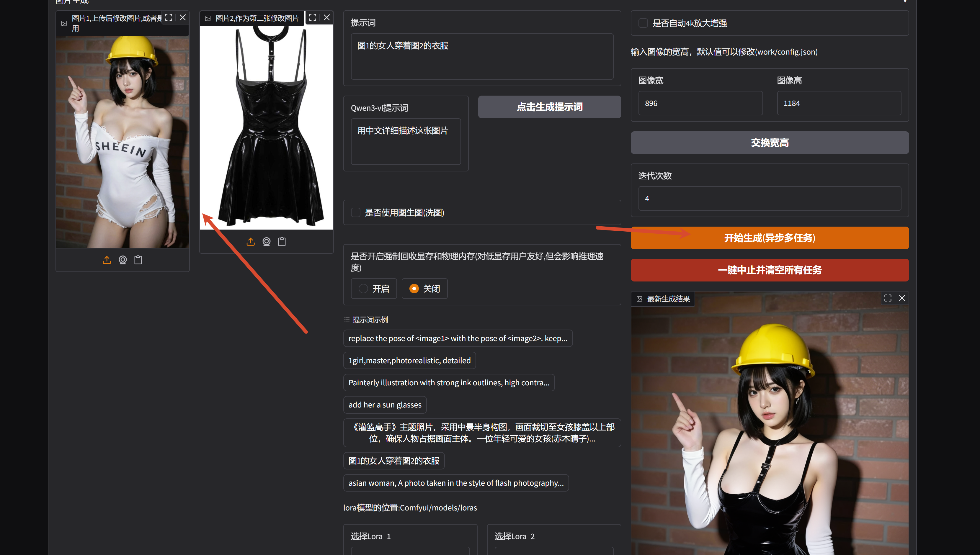This screenshot has width=980, height=555.
Task: Click the image icon beside 图片1 label
Action: (x=64, y=23)
